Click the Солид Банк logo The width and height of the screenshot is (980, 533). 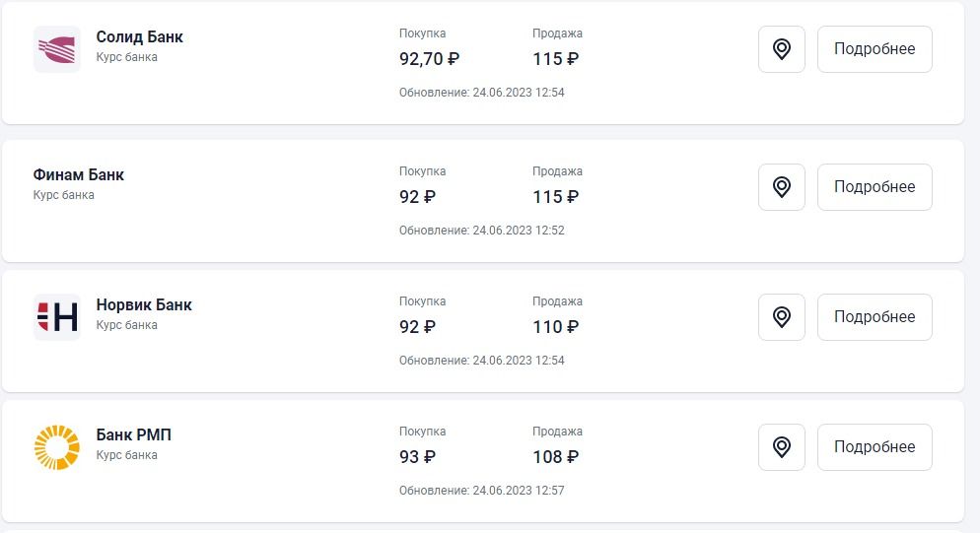pyautogui.click(x=57, y=49)
